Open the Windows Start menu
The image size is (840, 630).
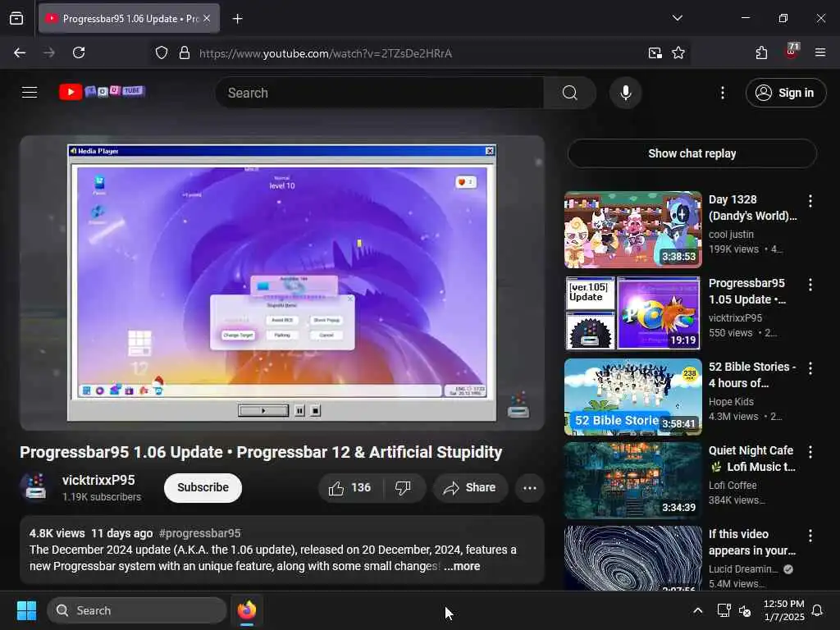pos(26,610)
